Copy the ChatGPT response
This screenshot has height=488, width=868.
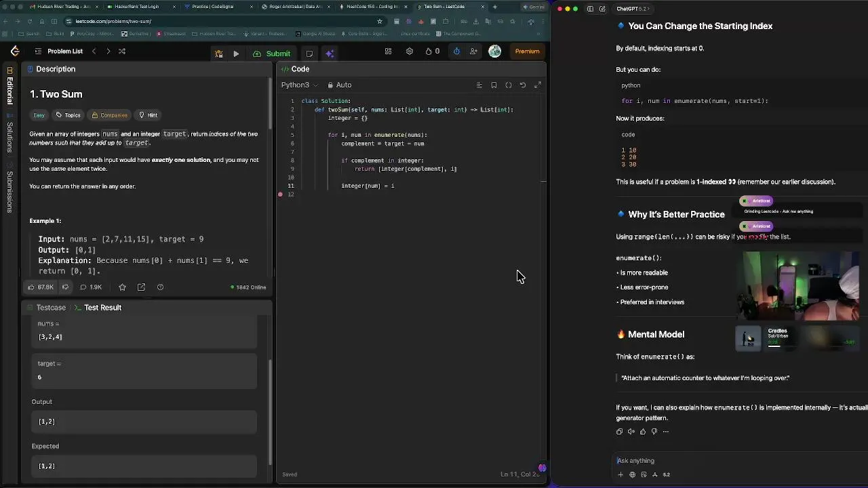point(619,432)
